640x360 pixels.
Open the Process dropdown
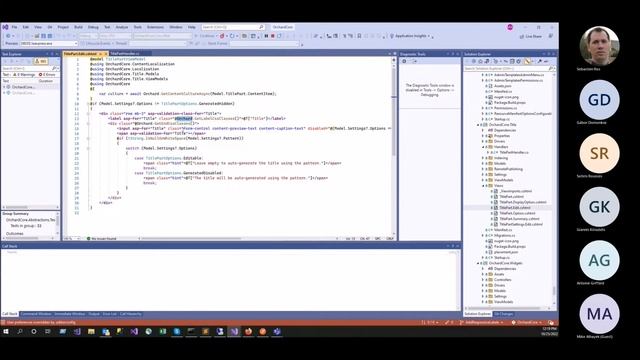(x=49, y=43)
